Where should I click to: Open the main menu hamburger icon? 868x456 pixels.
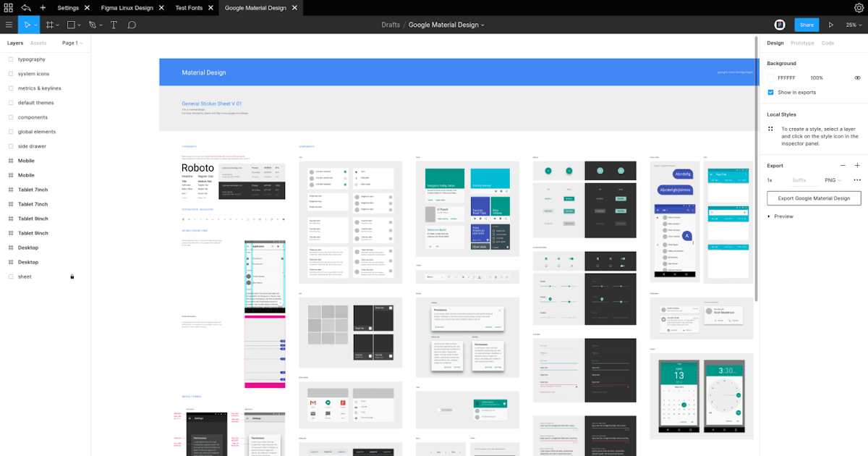pos(9,24)
